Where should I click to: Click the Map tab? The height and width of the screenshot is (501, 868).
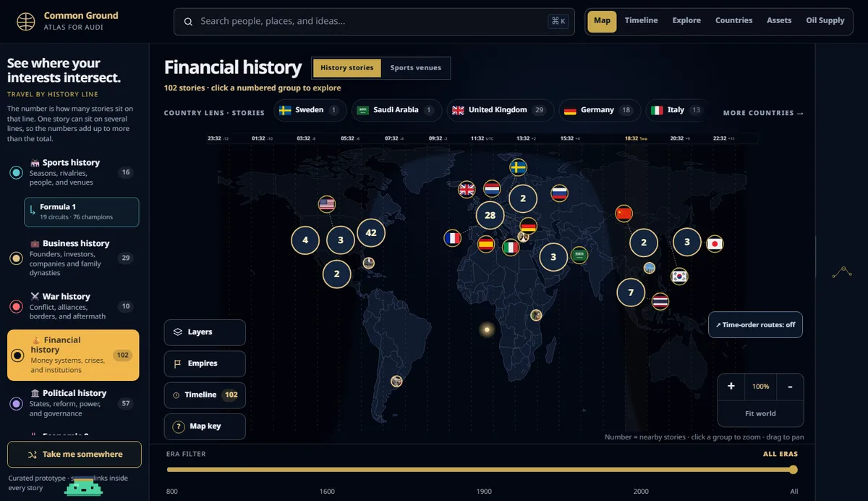pos(602,20)
